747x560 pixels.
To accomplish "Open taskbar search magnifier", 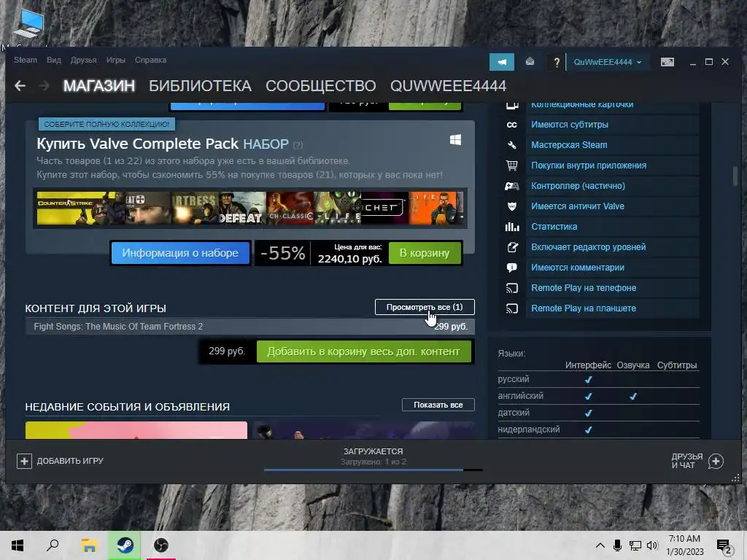I will click(53, 545).
